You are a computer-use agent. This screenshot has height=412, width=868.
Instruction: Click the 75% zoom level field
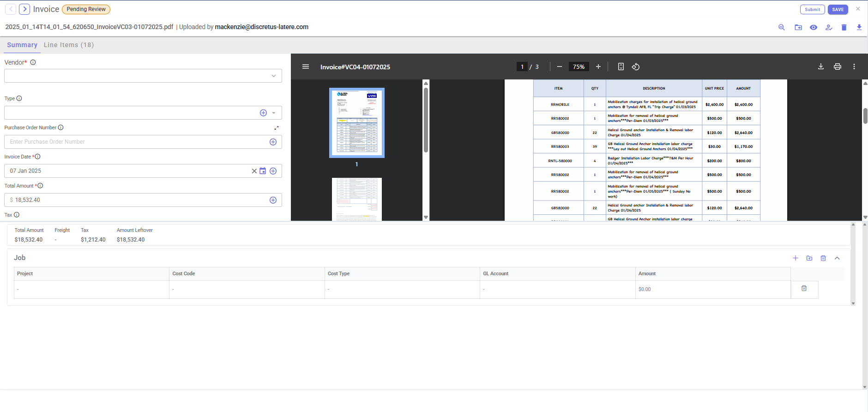[x=579, y=67]
